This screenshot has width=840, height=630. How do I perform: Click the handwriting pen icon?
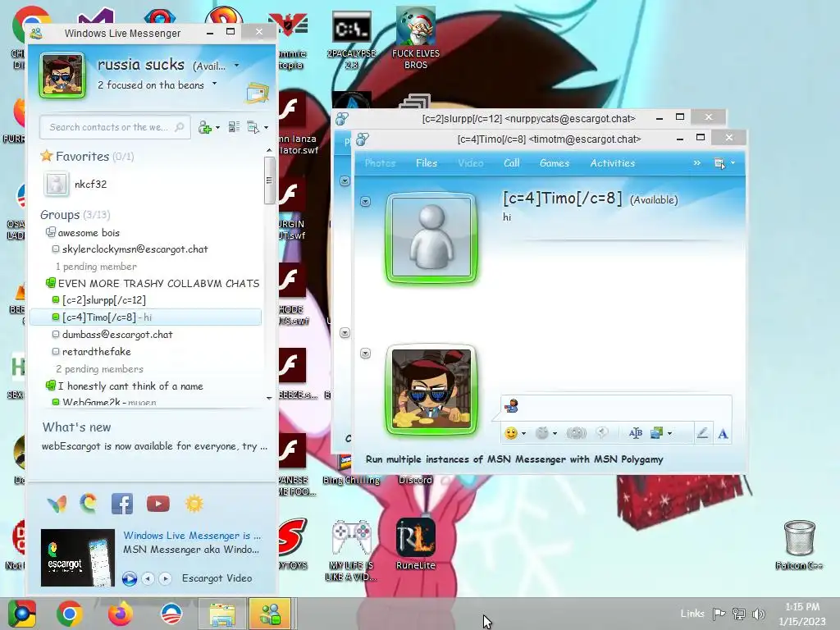tap(702, 433)
